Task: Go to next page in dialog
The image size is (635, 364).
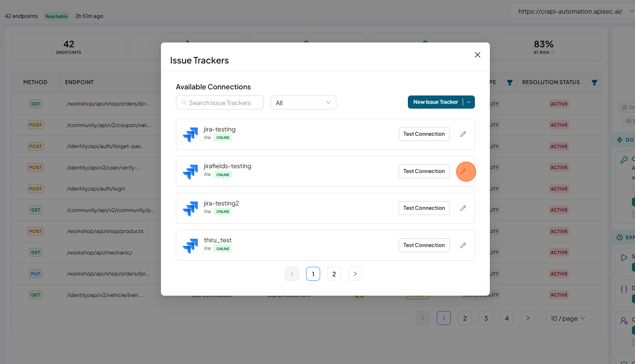Action: (x=355, y=274)
